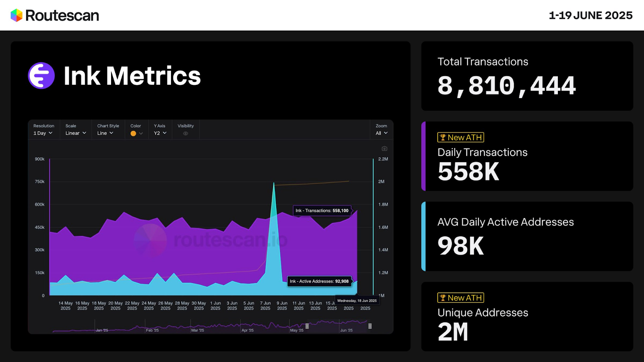Screen dimensions: 644x362
Task: Click the 2.2M right axis label
Action: click(383, 159)
